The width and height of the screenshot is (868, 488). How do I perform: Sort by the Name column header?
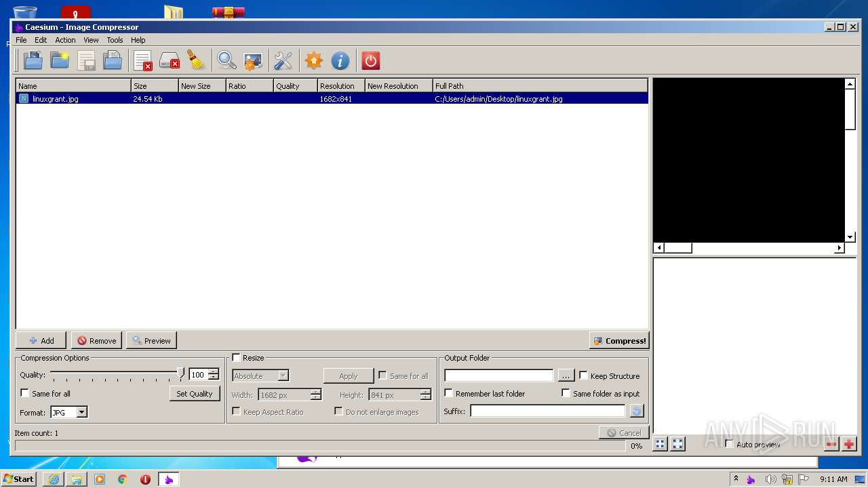pos(73,86)
